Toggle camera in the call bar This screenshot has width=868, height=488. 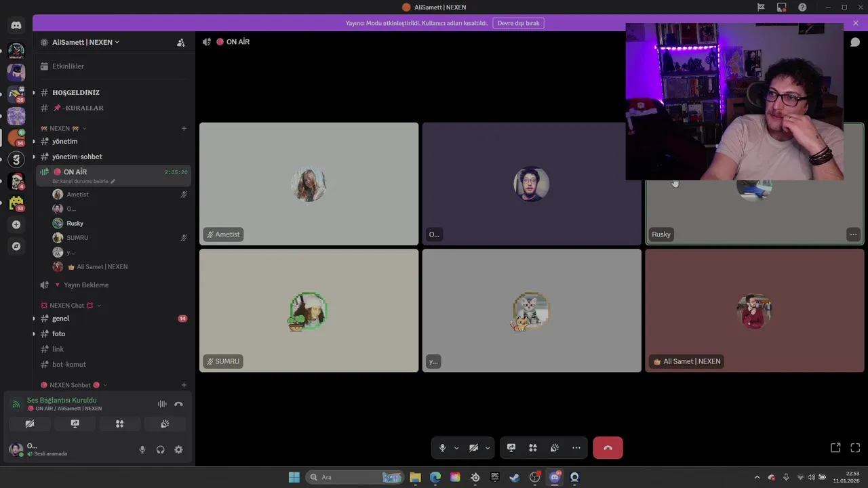473,448
